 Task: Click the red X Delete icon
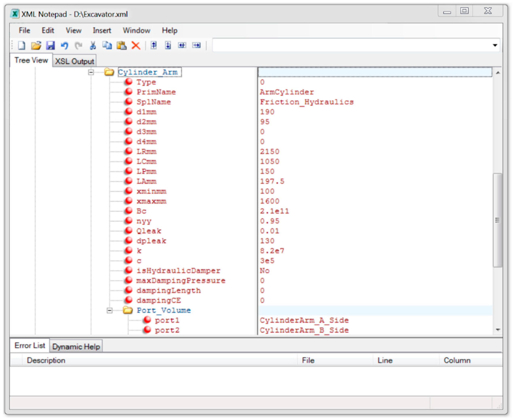tap(136, 45)
